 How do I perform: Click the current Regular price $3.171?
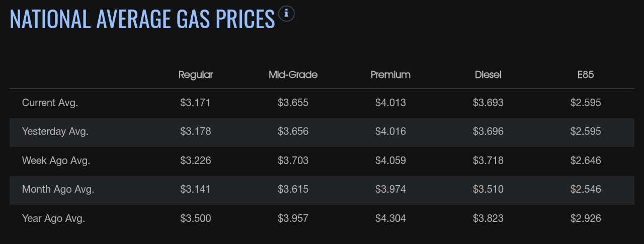coord(196,103)
